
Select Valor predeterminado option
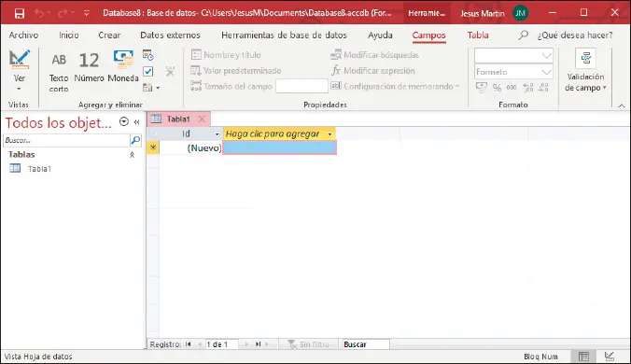pyautogui.click(x=236, y=71)
